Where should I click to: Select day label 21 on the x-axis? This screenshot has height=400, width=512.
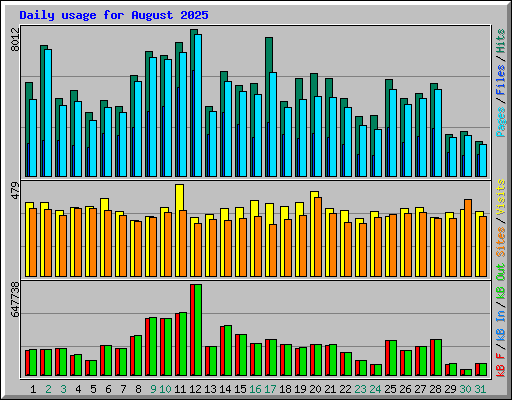tap(330, 389)
